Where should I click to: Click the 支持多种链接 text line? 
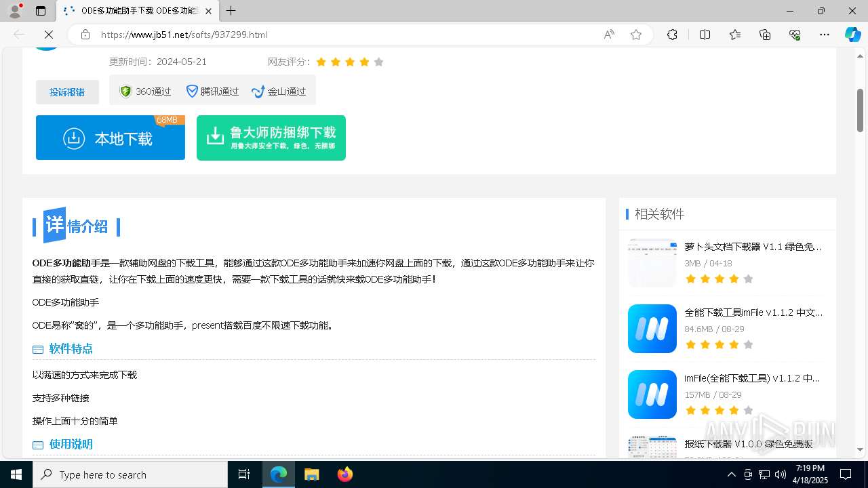point(61,398)
